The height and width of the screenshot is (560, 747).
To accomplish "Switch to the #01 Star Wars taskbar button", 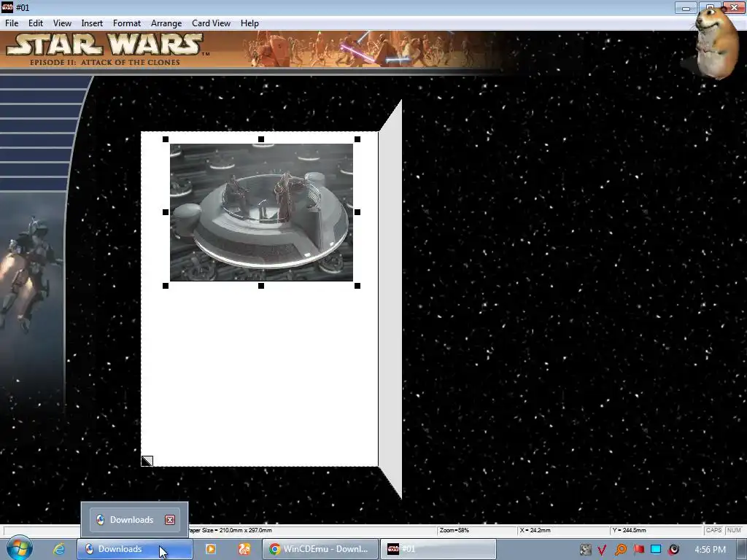I will (x=438, y=549).
